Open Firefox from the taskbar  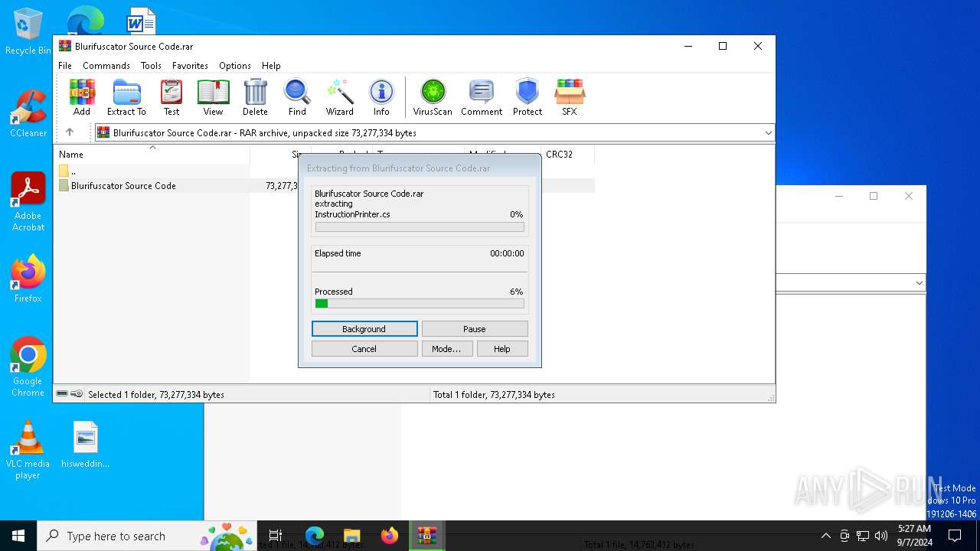coord(389,536)
